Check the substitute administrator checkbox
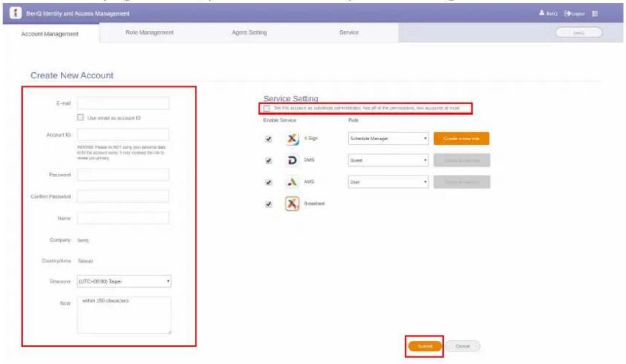Image resolution: width=626 pixels, height=364 pixels. point(267,108)
